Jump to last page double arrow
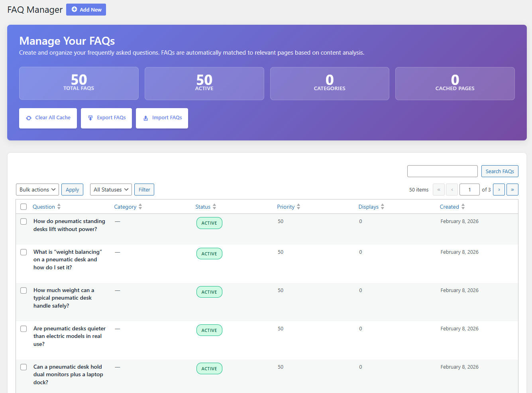The width and height of the screenshot is (532, 393). (512, 190)
